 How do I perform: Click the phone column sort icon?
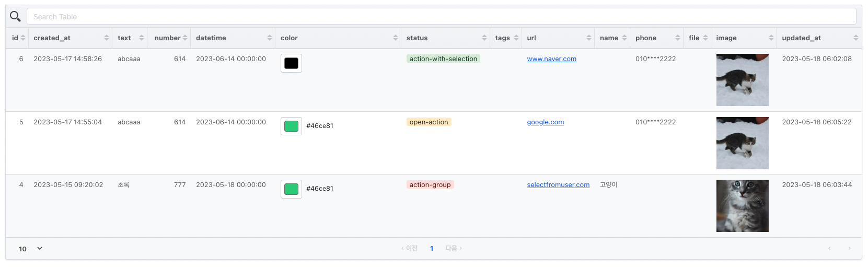678,38
